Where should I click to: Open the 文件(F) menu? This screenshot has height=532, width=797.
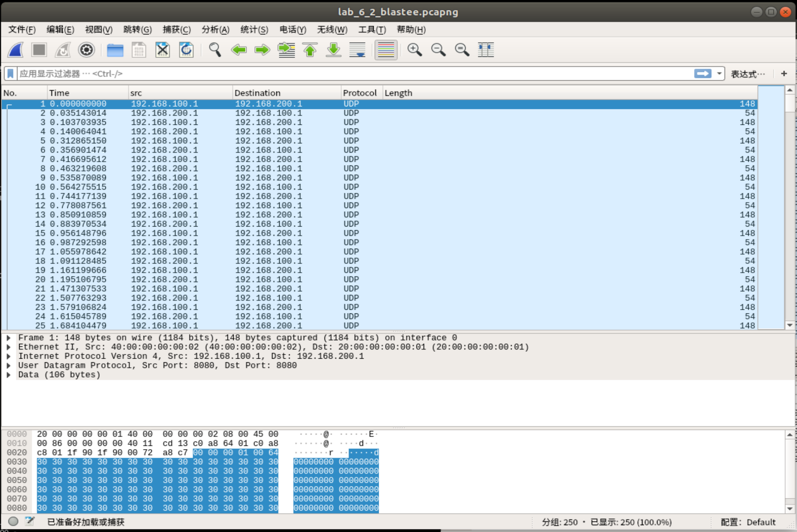click(22, 30)
